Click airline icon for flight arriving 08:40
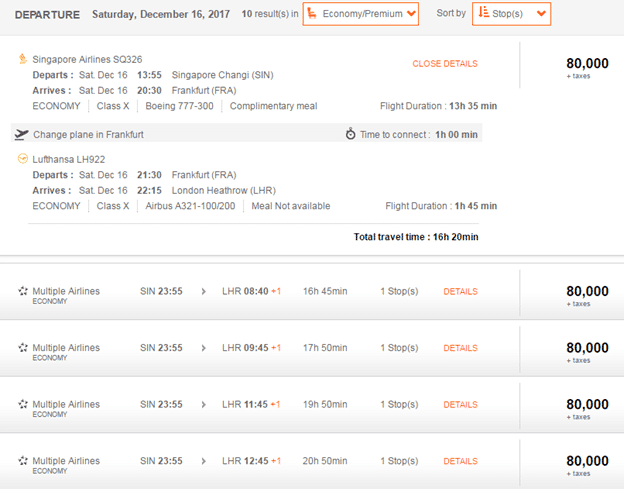624x489 pixels. click(x=23, y=292)
